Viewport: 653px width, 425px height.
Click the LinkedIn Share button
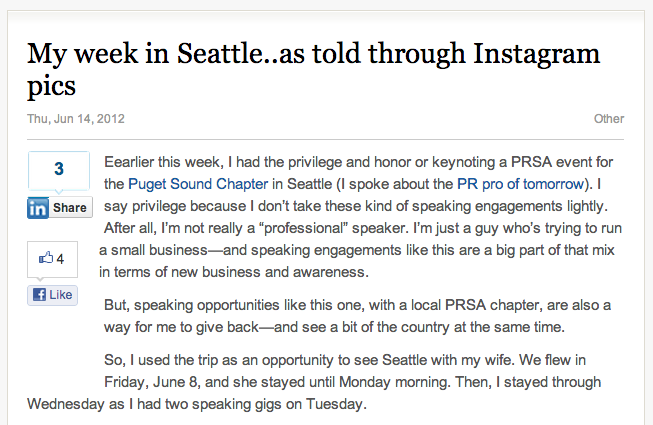coord(60,208)
